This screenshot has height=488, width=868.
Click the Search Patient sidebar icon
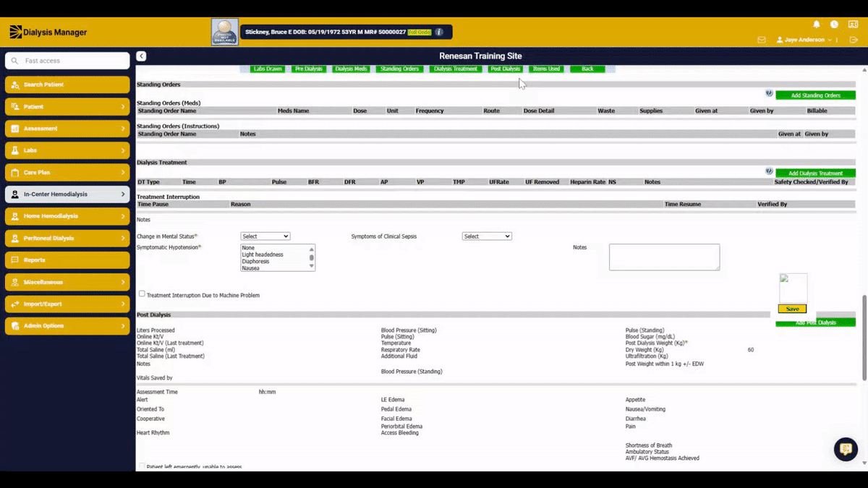[14, 85]
